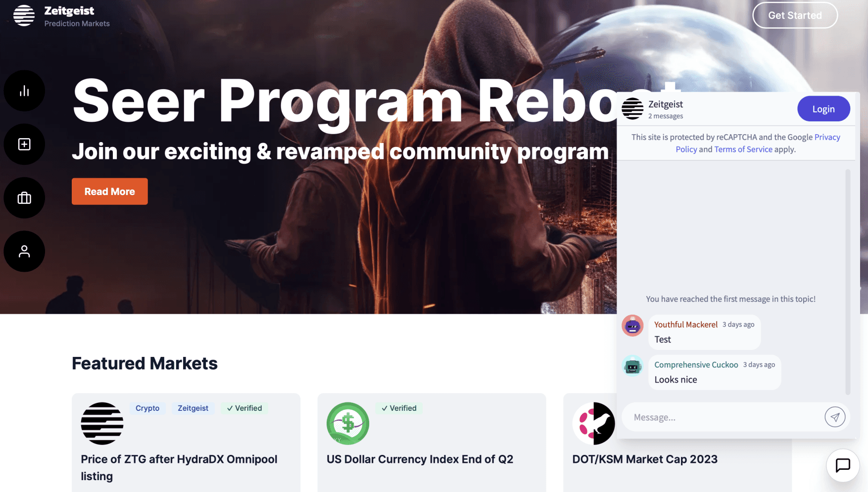
Task: Open US Dollar Currency Index market
Action: click(420, 459)
